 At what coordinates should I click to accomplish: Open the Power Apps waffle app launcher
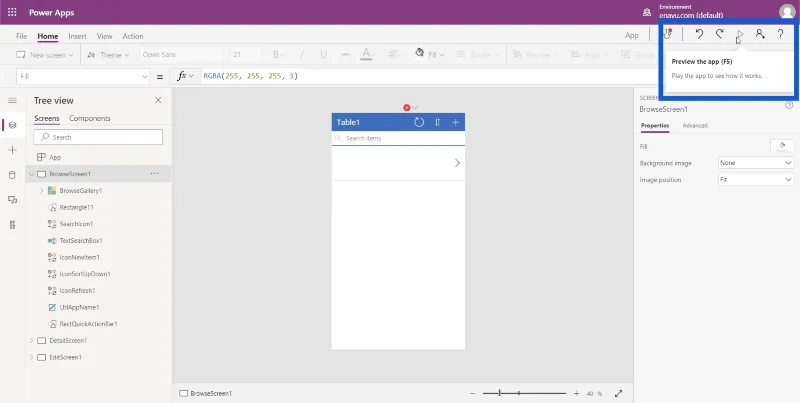click(12, 12)
